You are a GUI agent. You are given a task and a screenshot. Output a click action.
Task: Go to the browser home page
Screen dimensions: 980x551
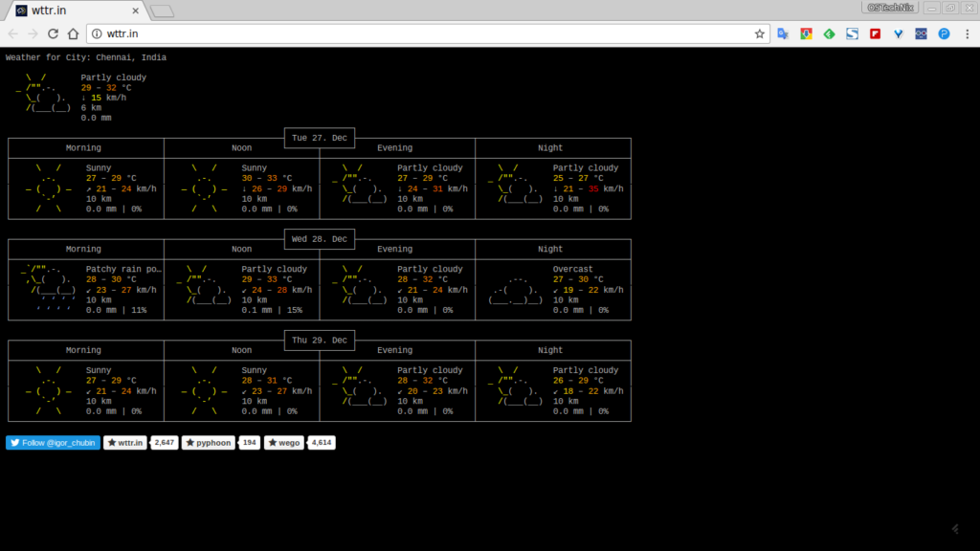(74, 33)
